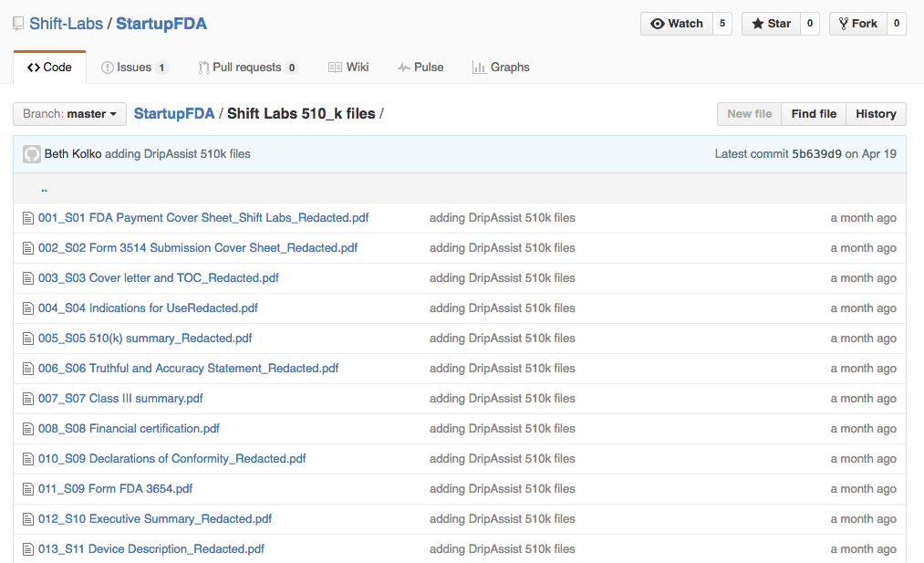Click file icon for 003_S03 Cover letter
The height and width of the screenshot is (563, 924).
point(27,278)
